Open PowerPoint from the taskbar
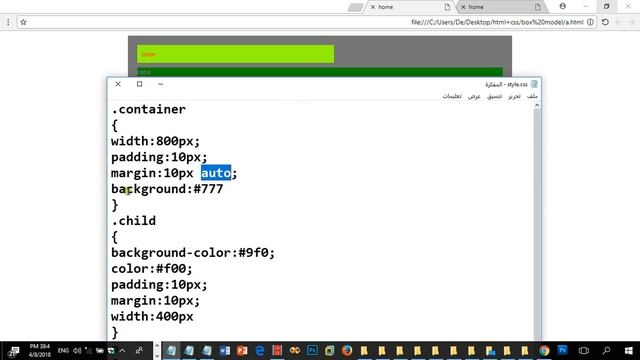The height and width of the screenshot is (360, 640). (x=242, y=351)
